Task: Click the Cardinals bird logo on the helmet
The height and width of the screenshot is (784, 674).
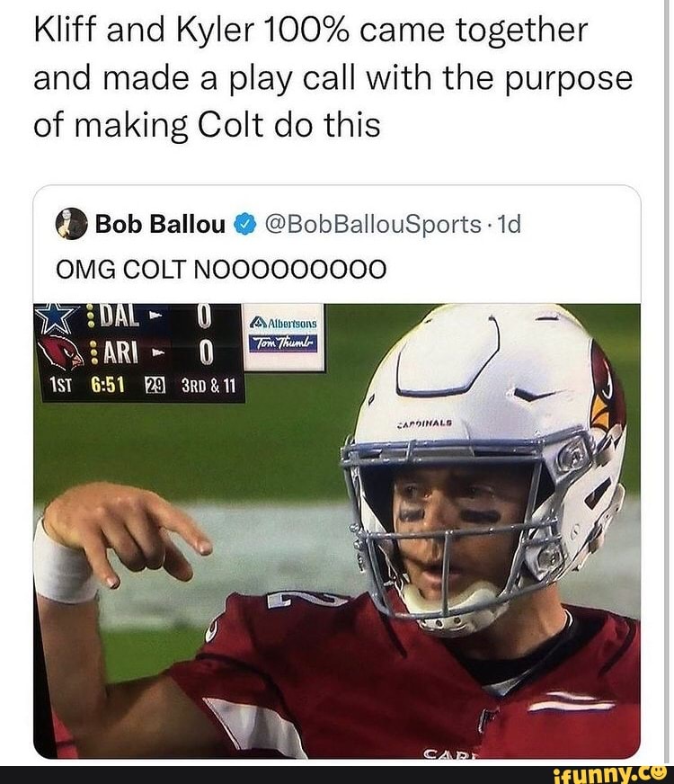Action: click(607, 388)
